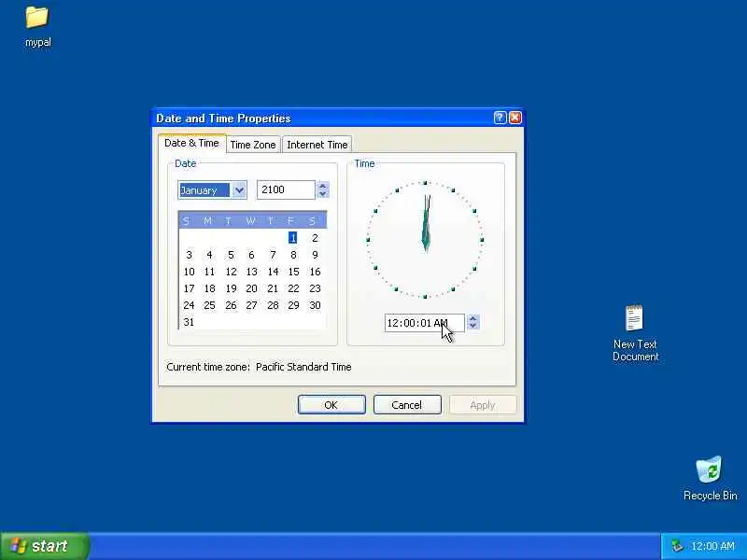Select day 2 in the calendar
The image size is (747, 560).
315,238
